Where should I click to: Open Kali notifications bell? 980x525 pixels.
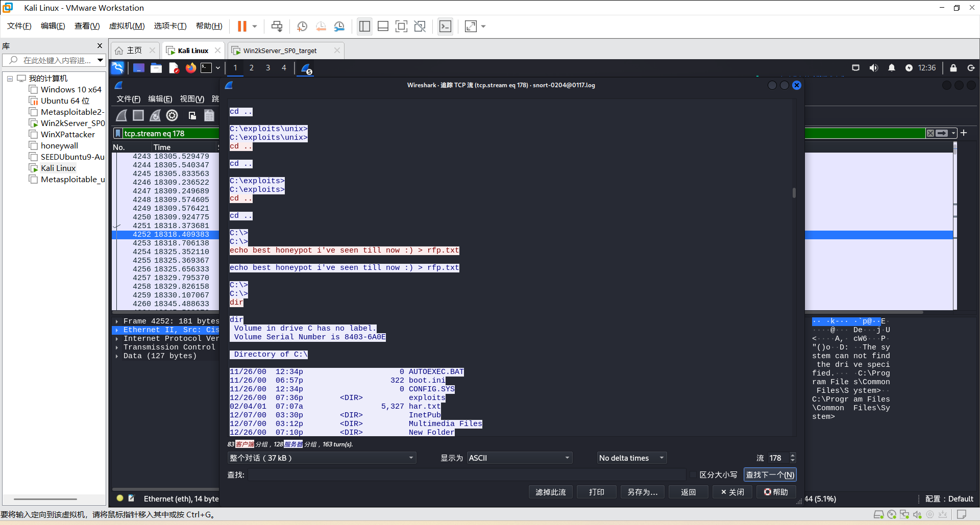tap(892, 68)
